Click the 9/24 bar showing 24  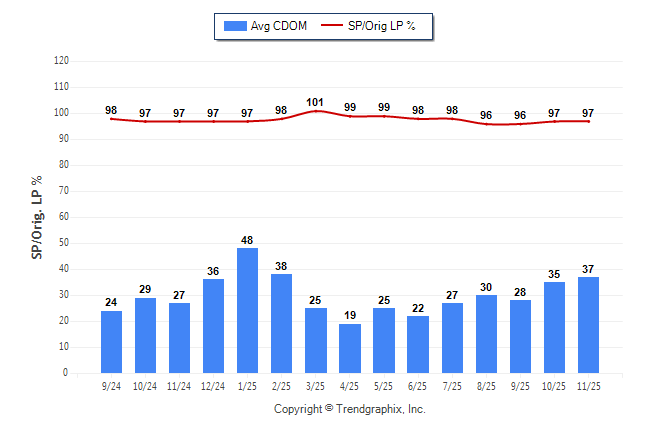point(111,341)
